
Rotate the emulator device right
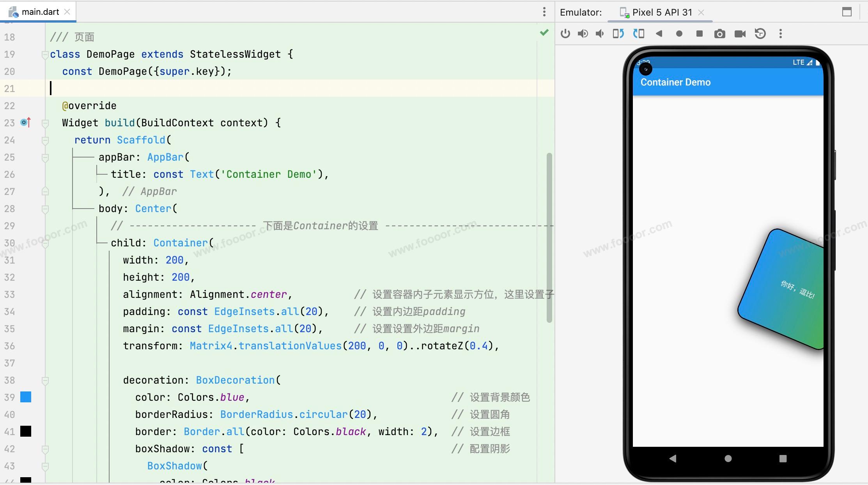[x=638, y=34]
